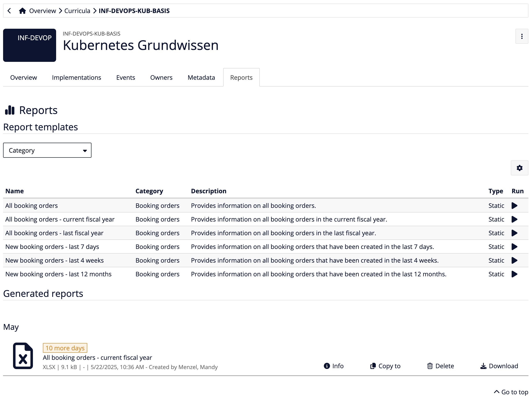Download the generated XLSX report
The width and height of the screenshot is (532, 402).
tap(499, 366)
